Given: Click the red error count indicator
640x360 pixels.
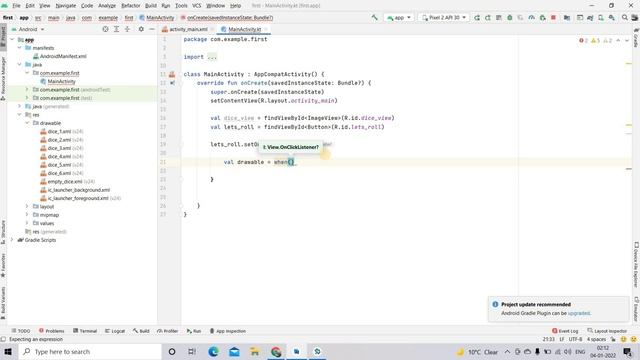Looking at the screenshot, I should click(583, 40).
